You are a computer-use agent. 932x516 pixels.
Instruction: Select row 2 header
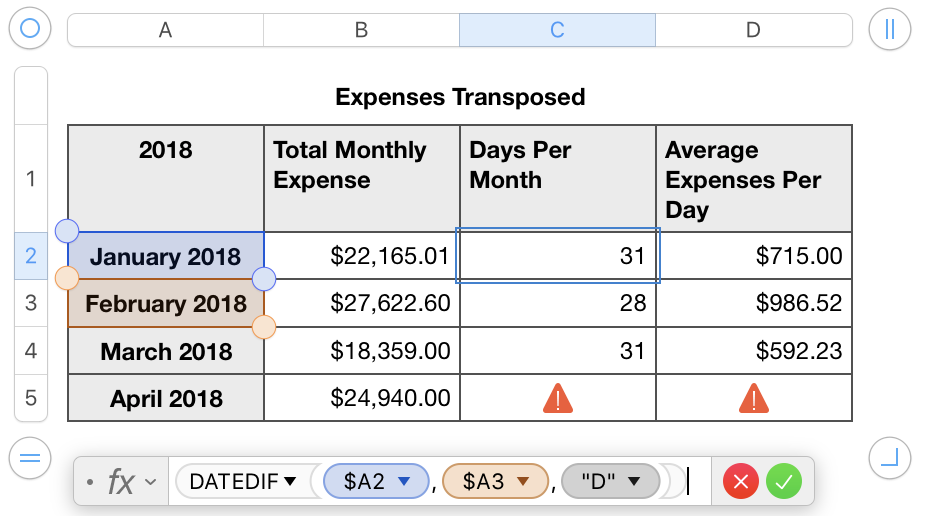tap(31, 256)
